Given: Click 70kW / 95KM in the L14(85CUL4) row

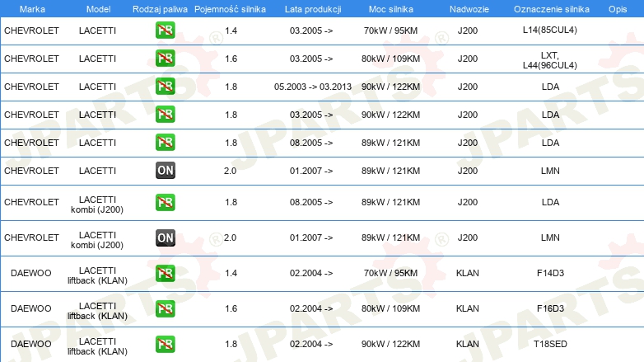Looking at the screenshot, I should point(390,31).
